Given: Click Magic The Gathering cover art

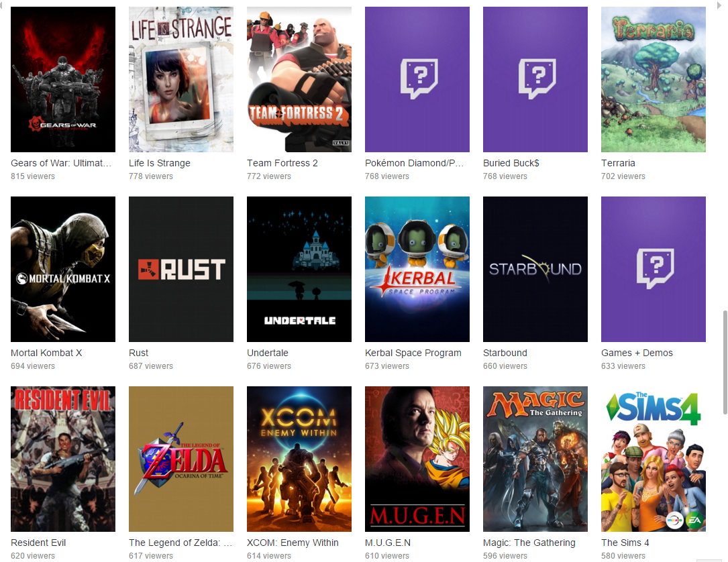Looking at the screenshot, I should 535,459.
